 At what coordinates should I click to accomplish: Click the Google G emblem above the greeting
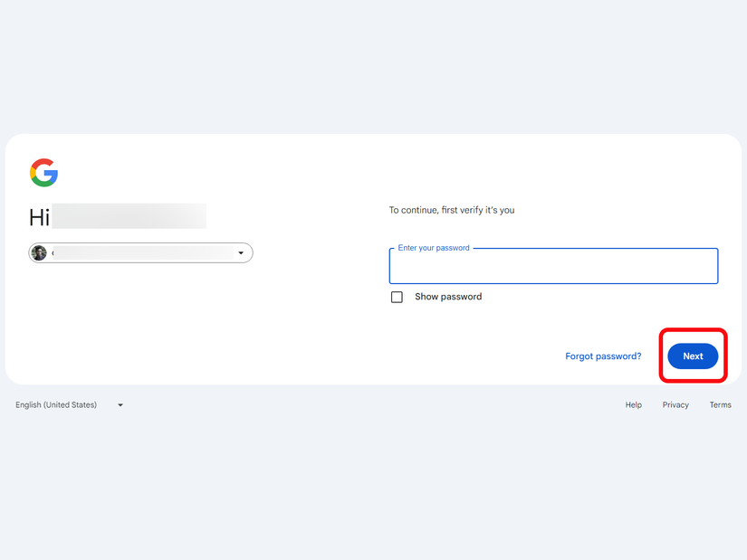(x=43, y=173)
